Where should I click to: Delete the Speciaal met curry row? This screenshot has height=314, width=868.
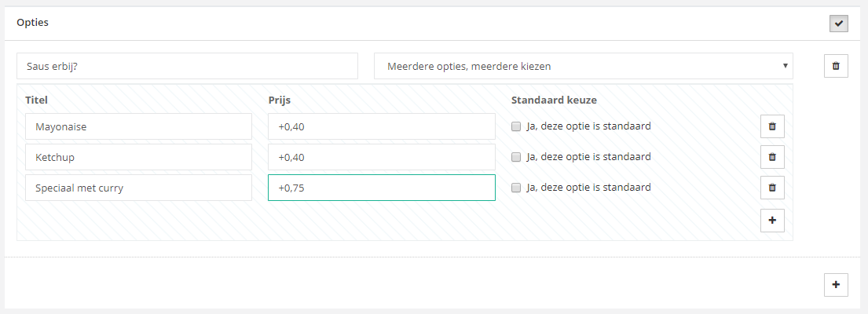click(771, 188)
